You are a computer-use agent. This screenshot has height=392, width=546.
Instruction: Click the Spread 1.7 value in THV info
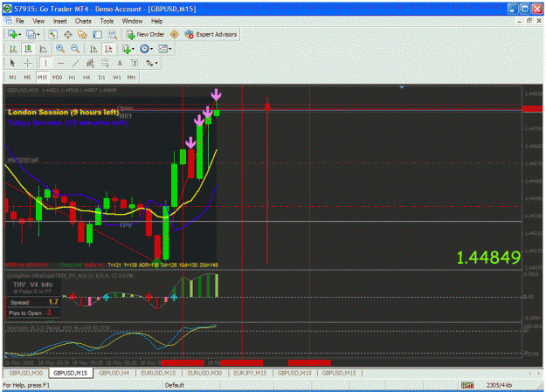tap(53, 302)
